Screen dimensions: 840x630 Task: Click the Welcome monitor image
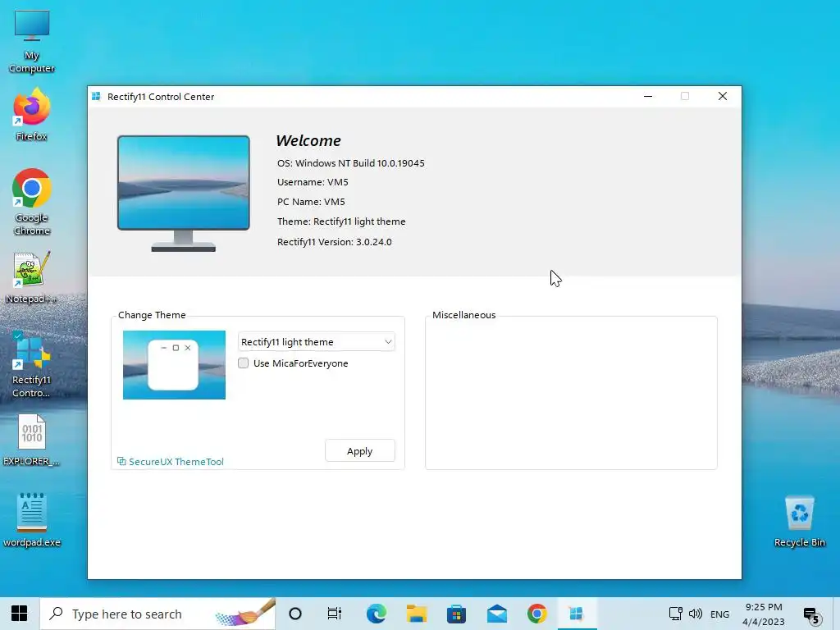point(183,194)
